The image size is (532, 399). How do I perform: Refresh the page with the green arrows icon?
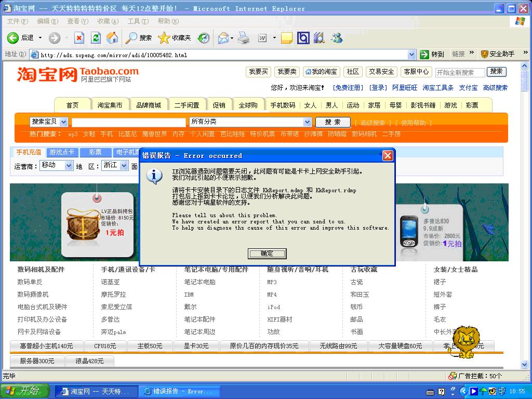(x=96, y=37)
